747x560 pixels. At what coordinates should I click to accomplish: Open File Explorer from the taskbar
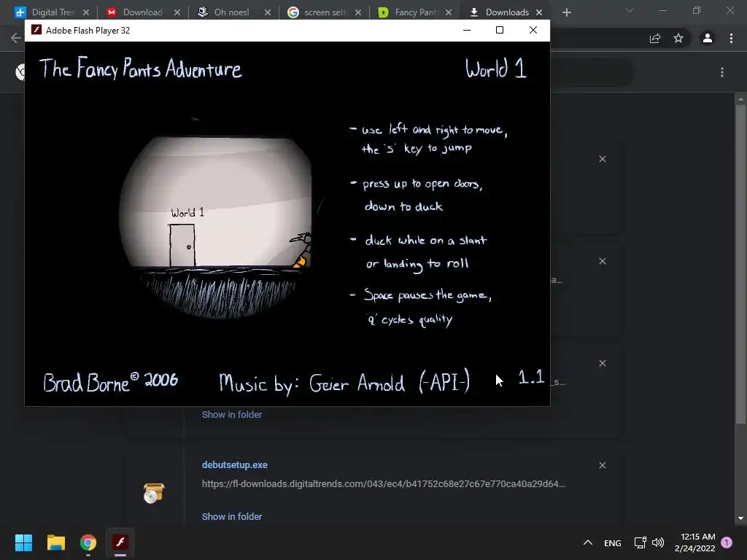coord(55,542)
